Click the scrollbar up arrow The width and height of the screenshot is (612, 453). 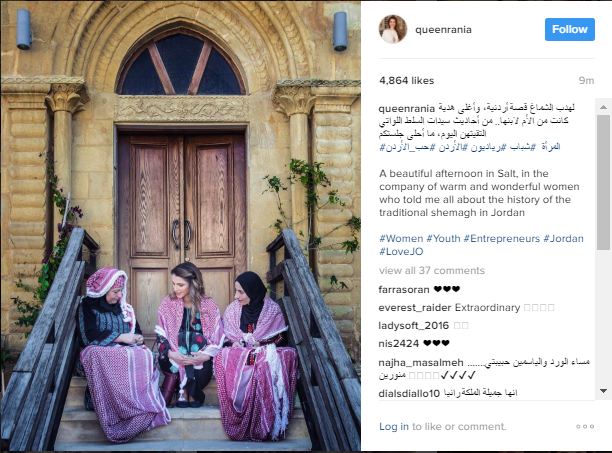(x=603, y=107)
